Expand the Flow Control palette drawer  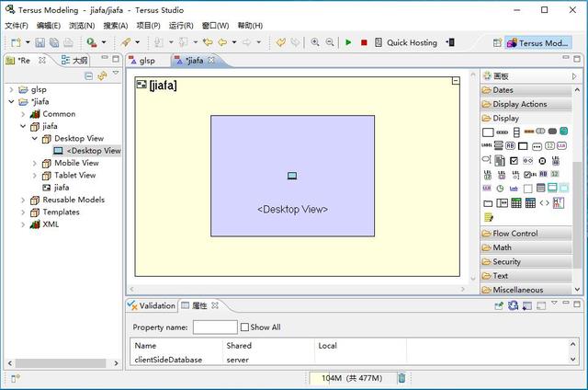[514, 234]
